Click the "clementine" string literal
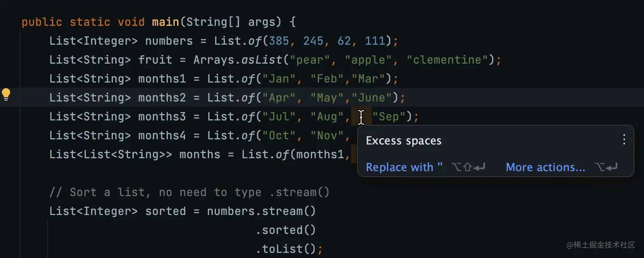Screen dimensions: 644x258 [x=447, y=60]
